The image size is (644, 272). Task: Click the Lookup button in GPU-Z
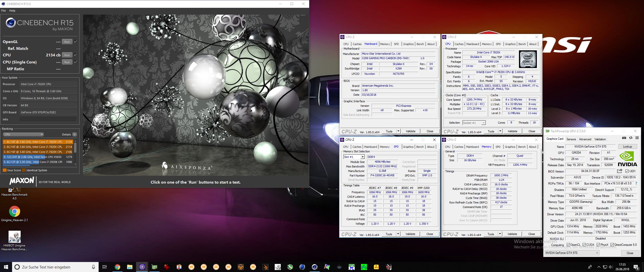pos(627,147)
